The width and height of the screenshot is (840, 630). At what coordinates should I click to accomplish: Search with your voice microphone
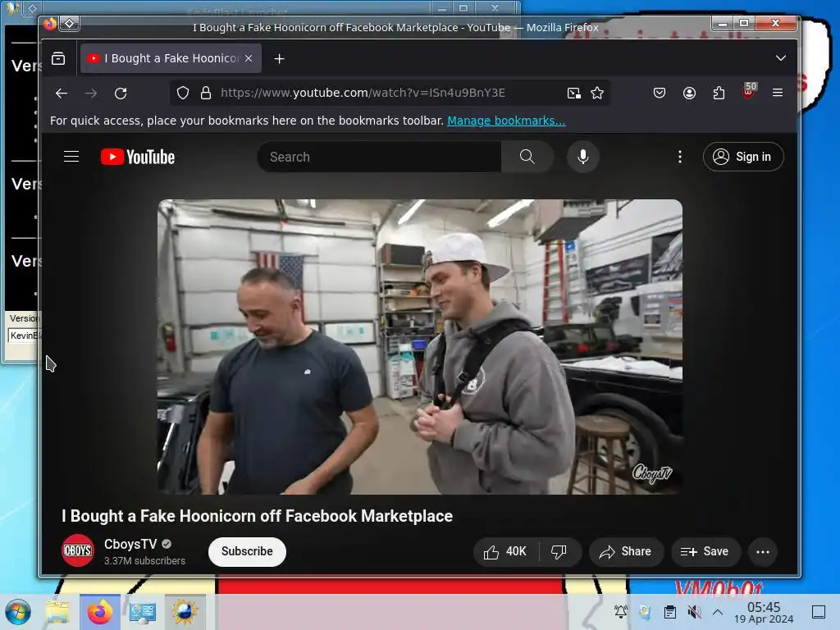[x=583, y=157]
